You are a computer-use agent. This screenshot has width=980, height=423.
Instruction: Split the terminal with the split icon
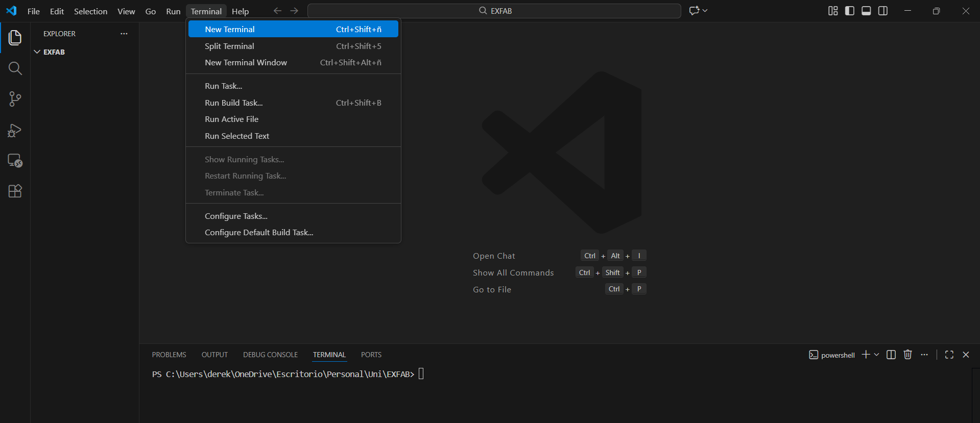coord(891,355)
